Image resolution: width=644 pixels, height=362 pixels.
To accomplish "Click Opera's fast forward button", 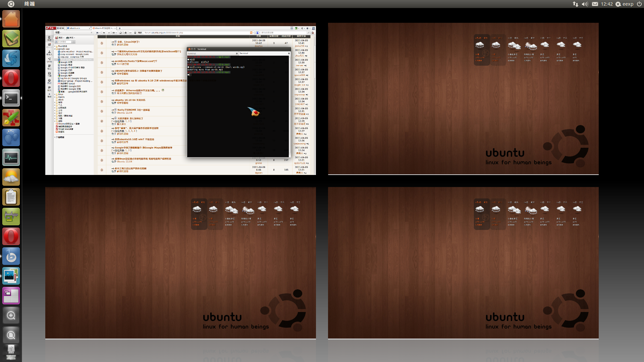I will [115, 33].
